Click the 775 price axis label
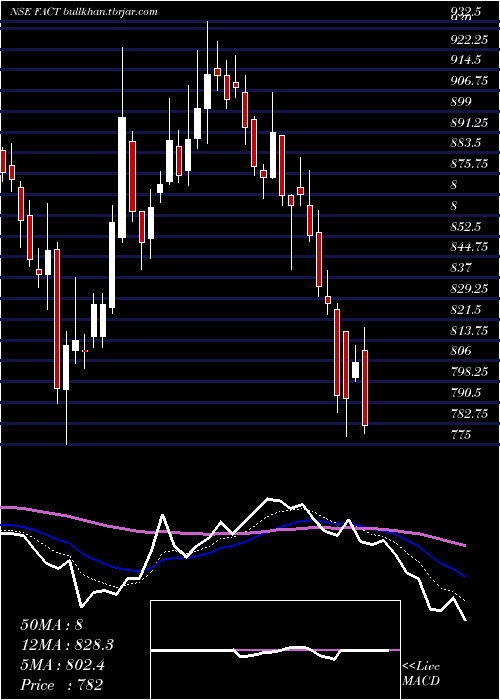 (461, 434)
